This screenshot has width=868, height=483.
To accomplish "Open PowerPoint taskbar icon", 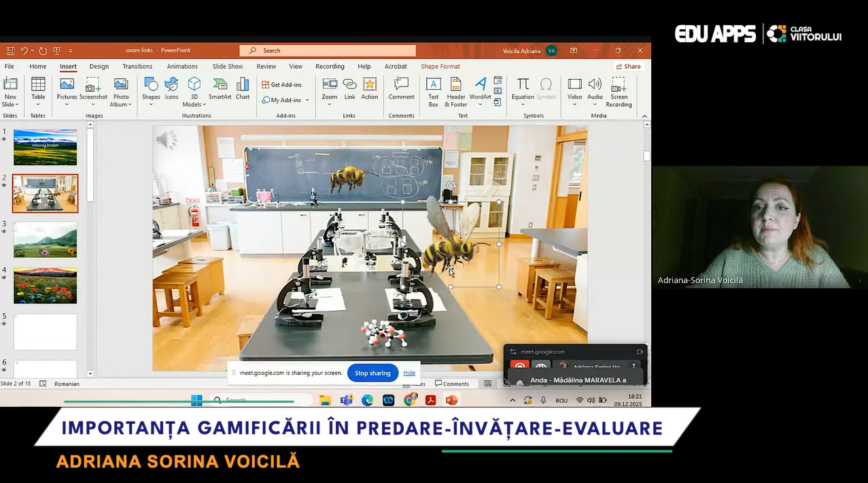I will coord(451,400).
